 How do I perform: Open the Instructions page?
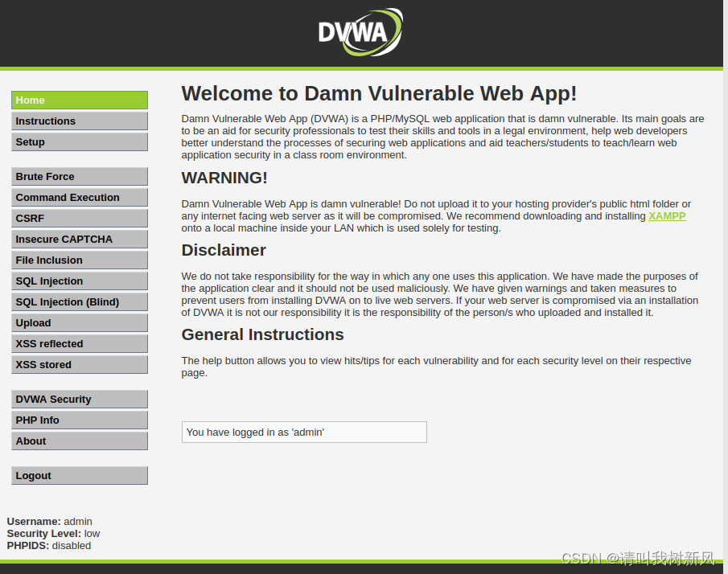(80, 121)
